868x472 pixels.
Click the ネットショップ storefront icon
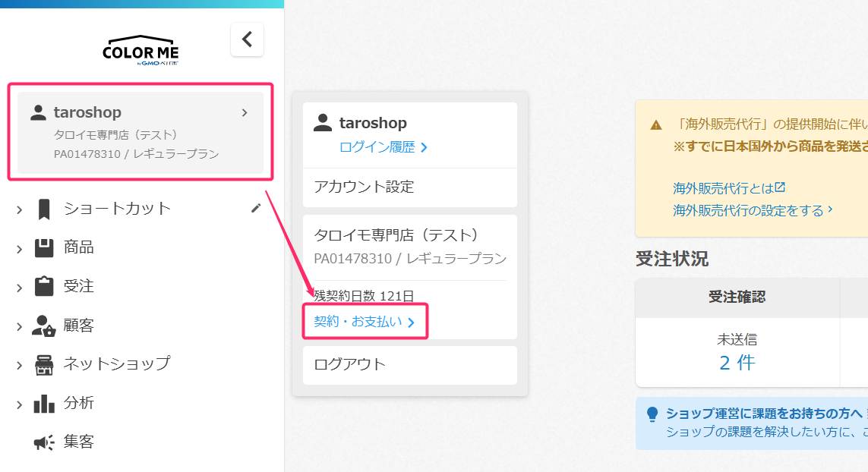tap(44, 364)
